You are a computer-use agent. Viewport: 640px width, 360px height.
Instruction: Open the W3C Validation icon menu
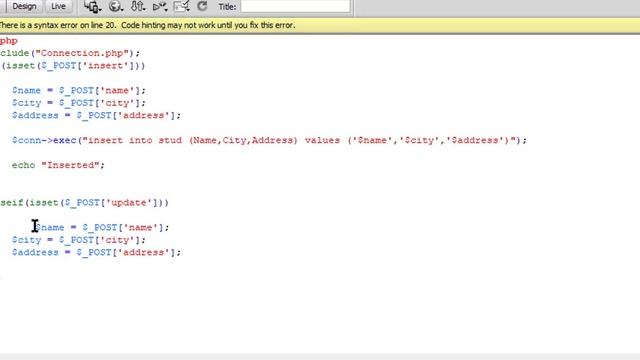tap(160, 7)
